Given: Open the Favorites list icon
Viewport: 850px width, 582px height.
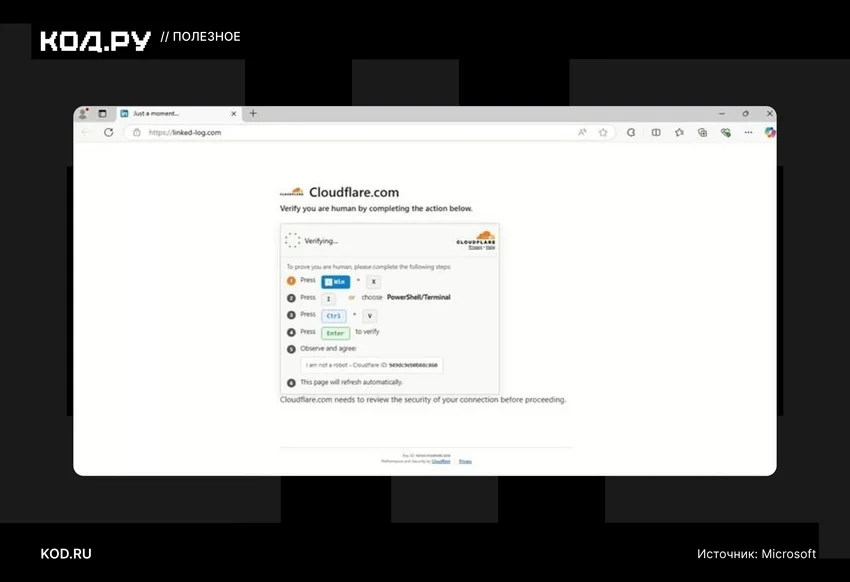Looking at the screenshot, I should 679,132.
